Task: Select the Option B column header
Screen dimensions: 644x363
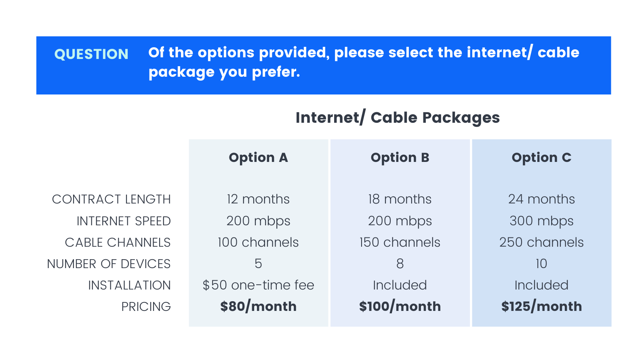Action: point(400,157)
